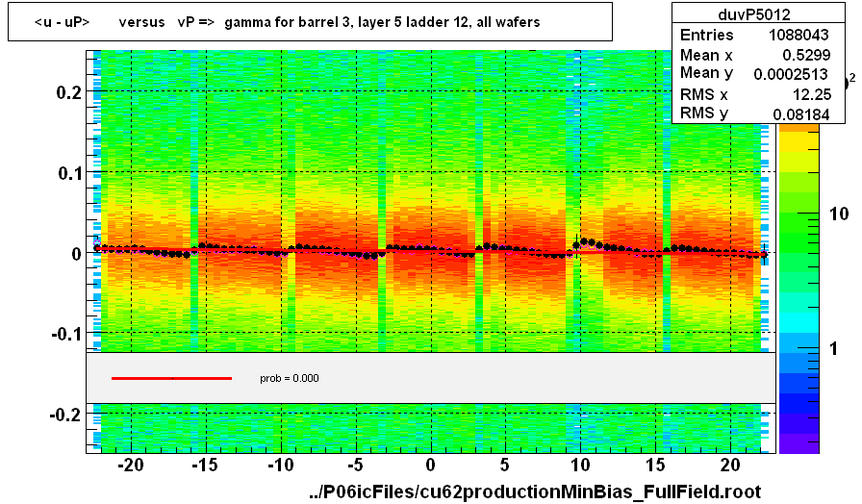Viewport: 862px width, 504px height.
Task: Click the x-axis label '-15'
Action: pyautogui.click(x=205, y=465)
